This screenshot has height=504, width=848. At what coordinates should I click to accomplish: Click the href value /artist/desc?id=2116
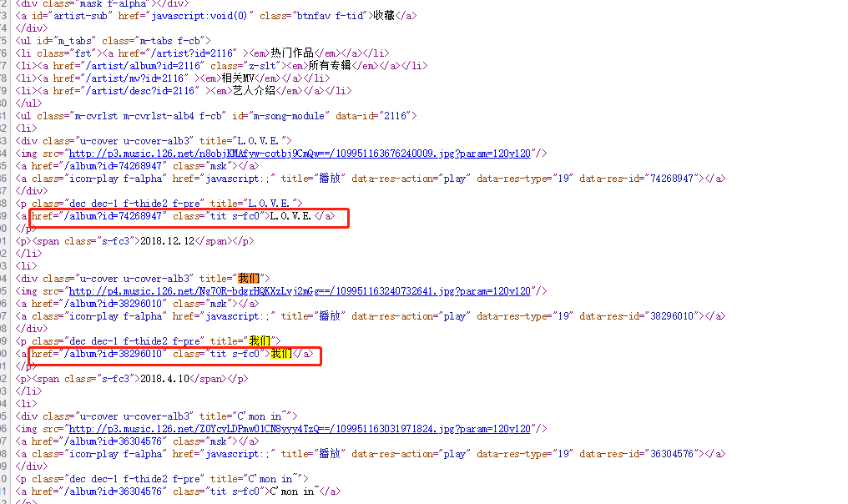coord(142,90)
